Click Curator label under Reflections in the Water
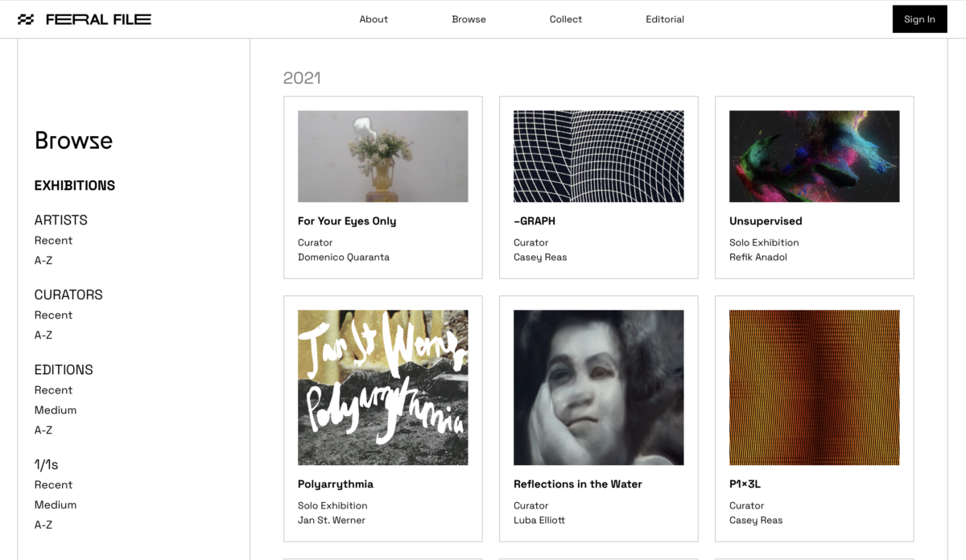This screenshot has width=966, height=560. [530, 506]
